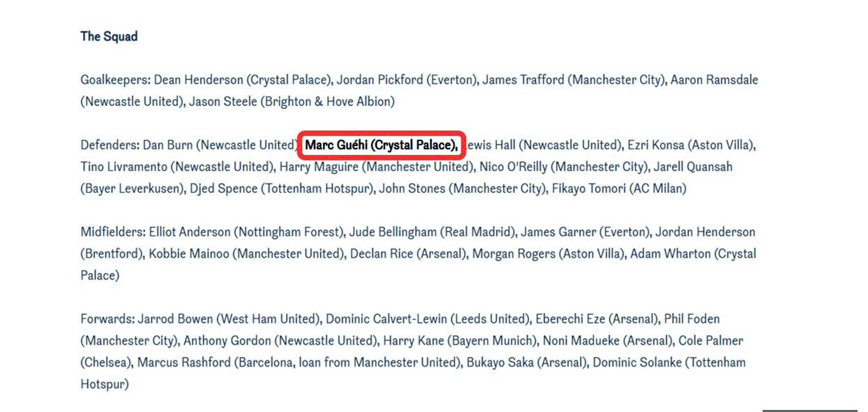Click Jarrod Bowen (West Ham United) name
This screenshot has height=412, width=868.
(x=229, y=319)
